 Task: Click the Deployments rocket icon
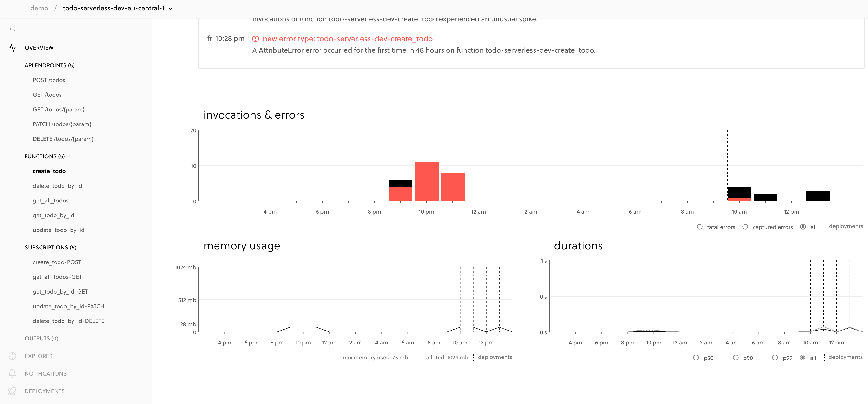click(13, 391)
